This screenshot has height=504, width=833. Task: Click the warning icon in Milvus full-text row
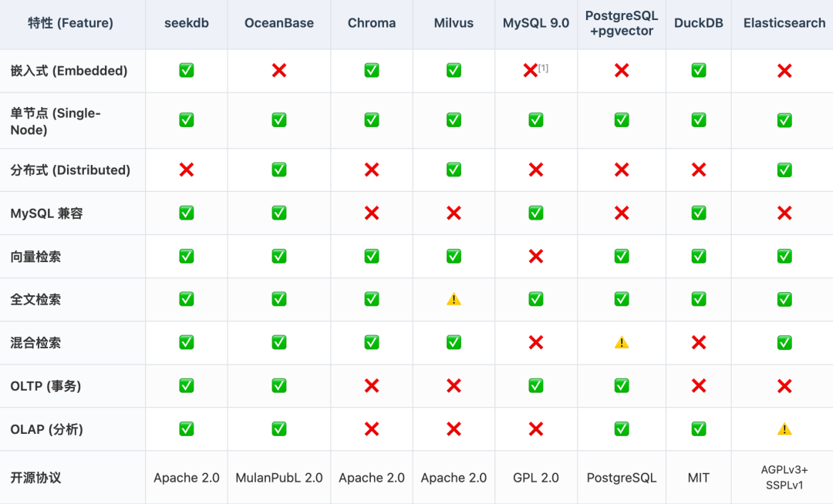[454, 300]
